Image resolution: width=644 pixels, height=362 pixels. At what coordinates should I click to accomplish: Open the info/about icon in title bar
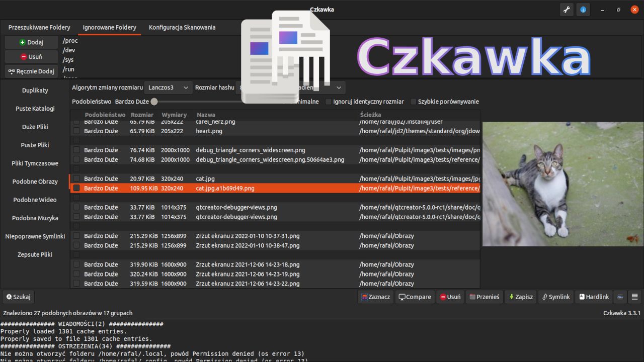pyautogui.click(x=583, y=10)
